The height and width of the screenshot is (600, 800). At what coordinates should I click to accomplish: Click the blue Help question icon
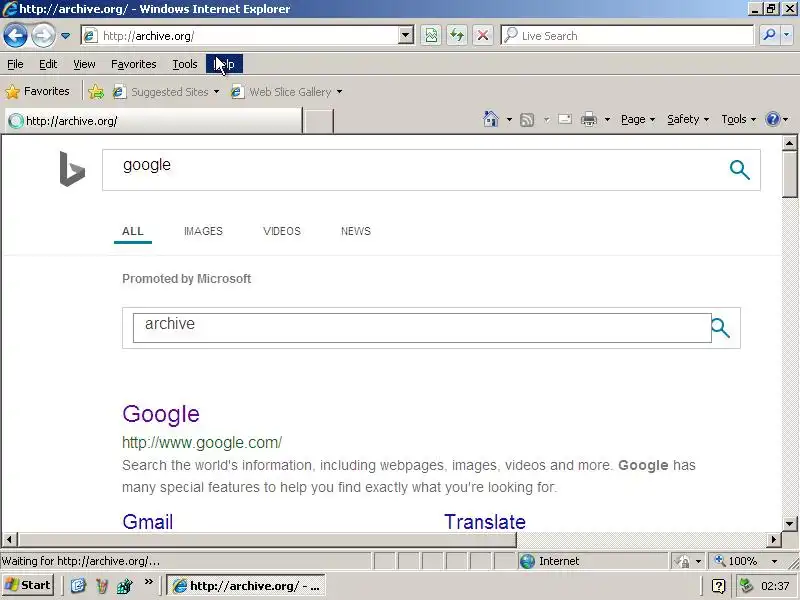tap(773, 119)
